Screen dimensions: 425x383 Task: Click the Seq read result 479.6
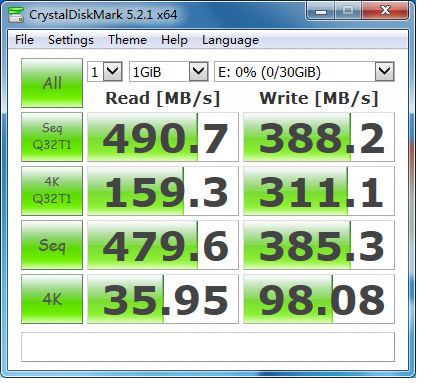coord(163,245)
